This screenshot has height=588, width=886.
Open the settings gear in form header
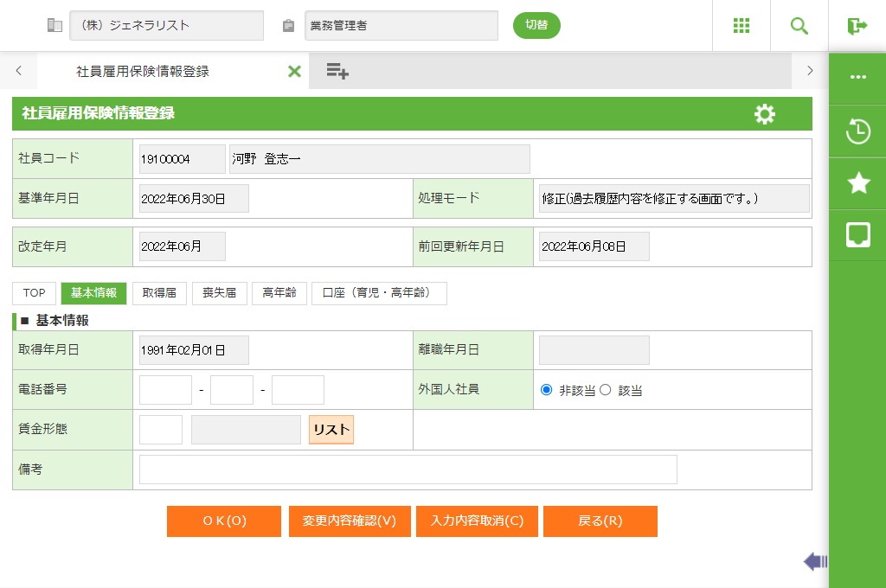point(765,114)
